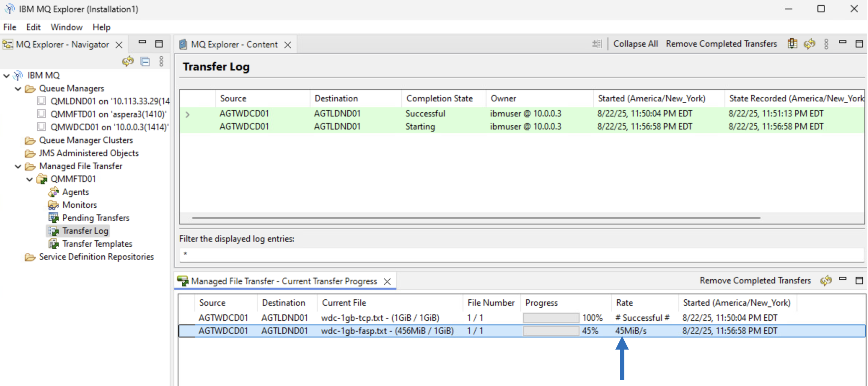Click 'wdc-1gb-tcp.txt - (1GiB / 1GiB)' file cell

pos(380,318)
